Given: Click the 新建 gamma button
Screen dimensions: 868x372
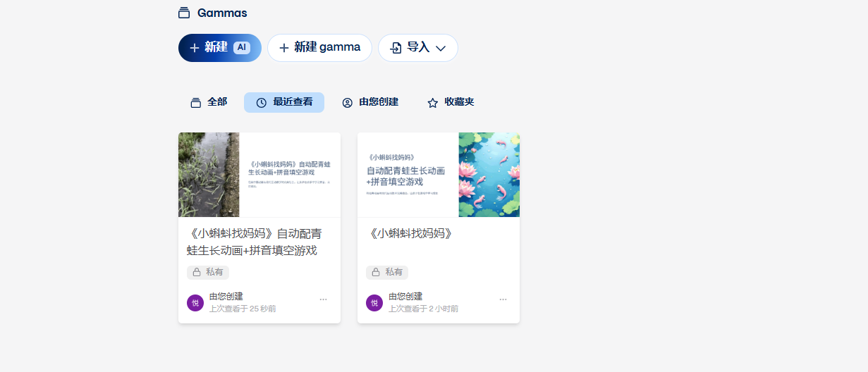Looking at the screenshot, I should click(319, 48).
